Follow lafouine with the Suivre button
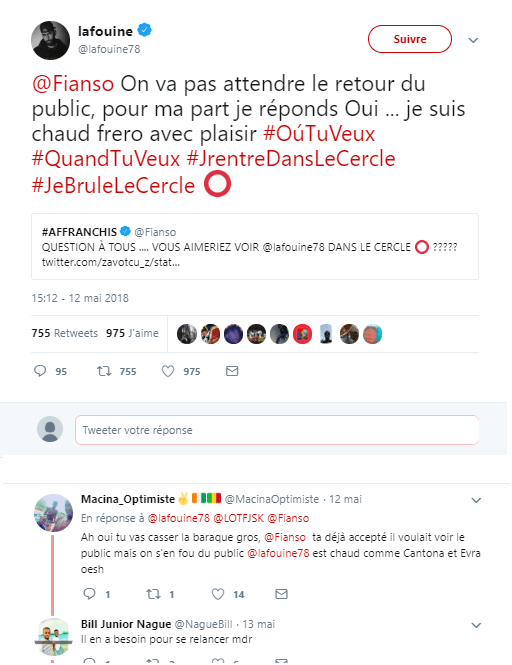This screenshot has height=665, width=512. click(410, 39)
